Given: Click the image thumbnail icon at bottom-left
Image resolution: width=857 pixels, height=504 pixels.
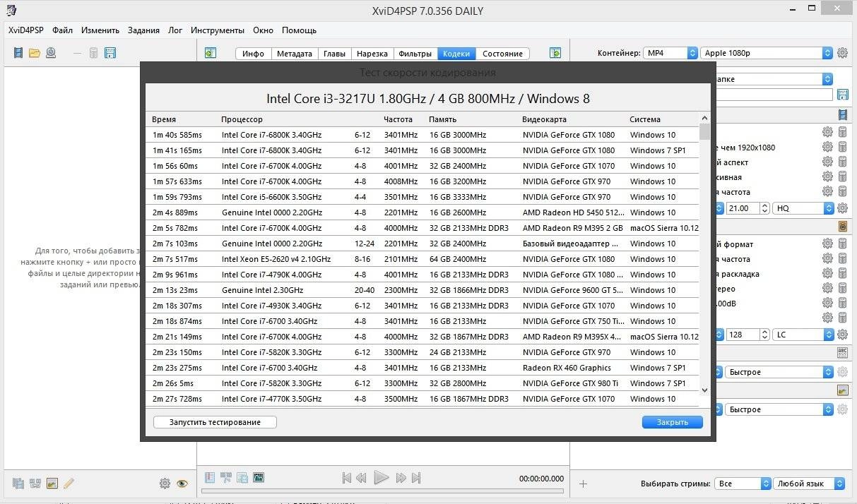Looking at the screenshot, I should 52,484.
